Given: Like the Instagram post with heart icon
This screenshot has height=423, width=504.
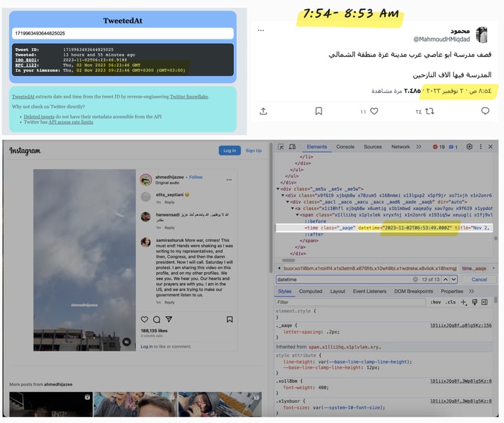Looking at the screenshot, I should tap(144, 319).
